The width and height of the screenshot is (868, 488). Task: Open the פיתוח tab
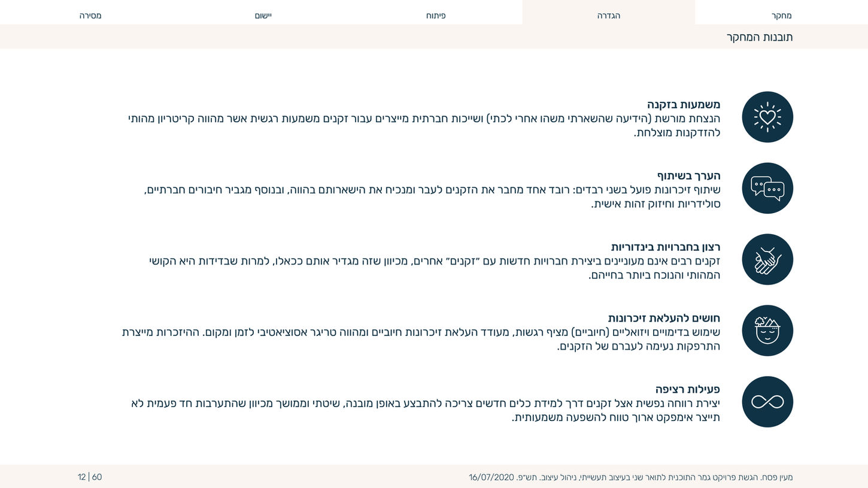pos(436,16)
